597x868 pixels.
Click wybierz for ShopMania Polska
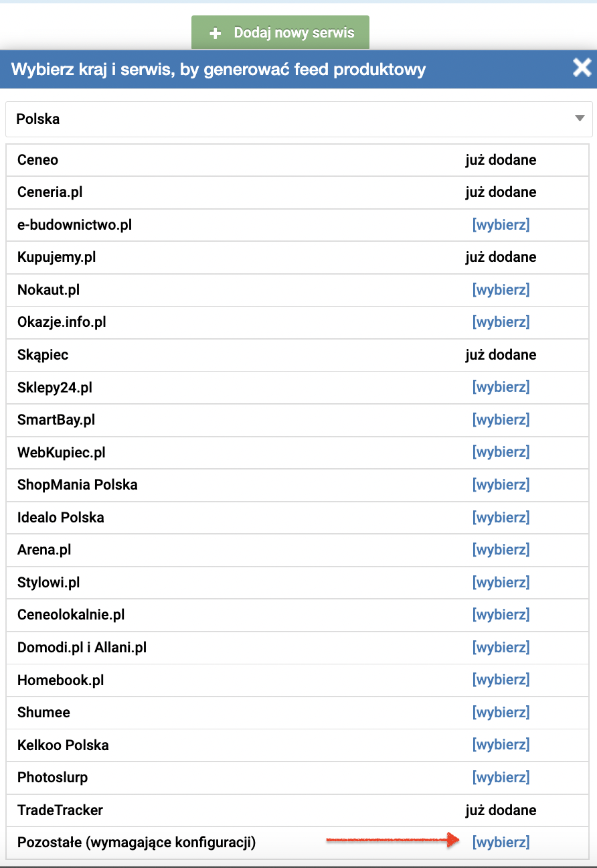click(501, 485)
